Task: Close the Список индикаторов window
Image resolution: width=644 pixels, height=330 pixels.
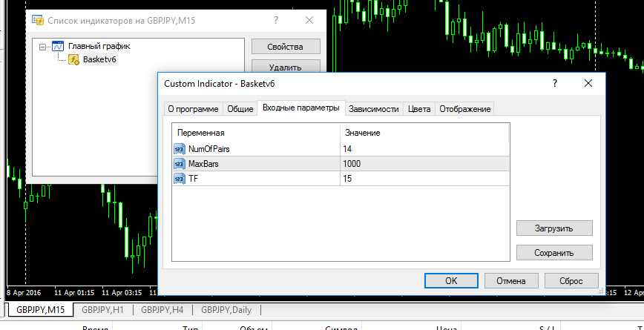Action: (x=309, y=20)
